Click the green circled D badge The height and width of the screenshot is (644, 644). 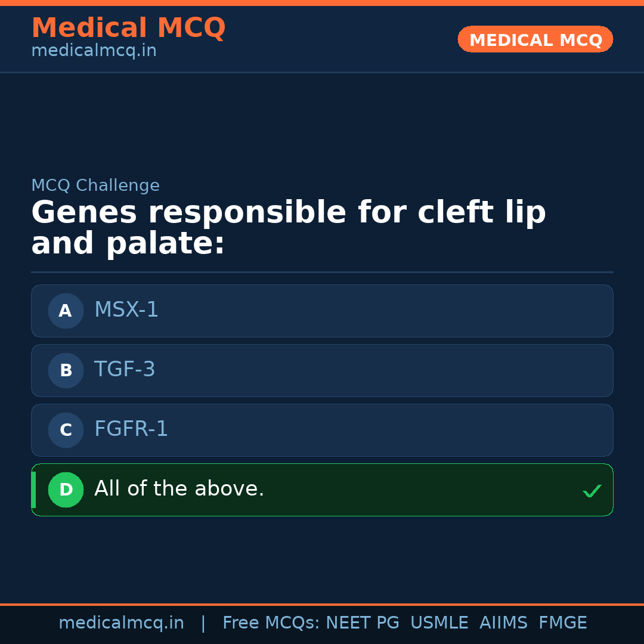coord(66,490)
